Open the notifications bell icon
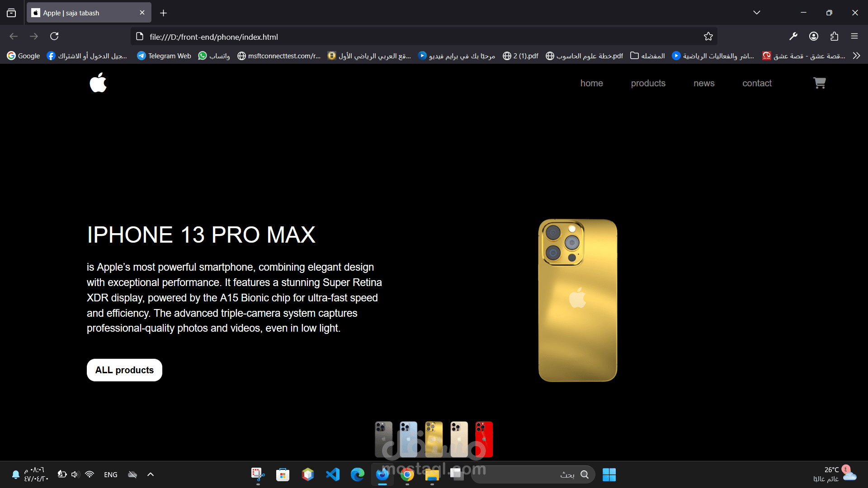 tap(15, 474)
